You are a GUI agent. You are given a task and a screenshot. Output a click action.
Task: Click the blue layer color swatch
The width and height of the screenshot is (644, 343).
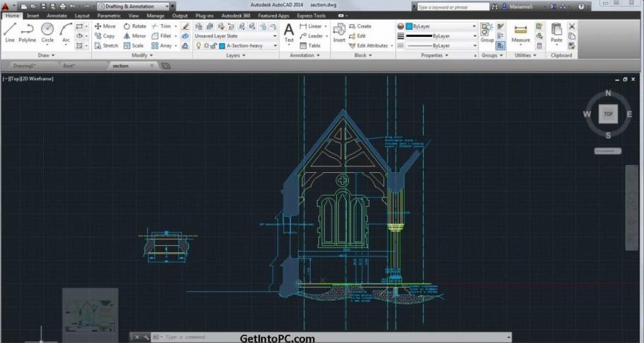point(222,45)
